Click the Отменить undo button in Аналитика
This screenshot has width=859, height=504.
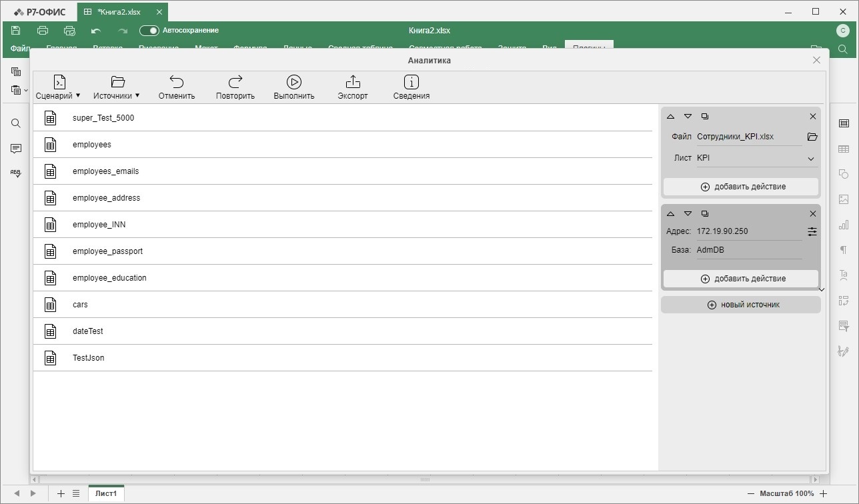click(177, 87)
